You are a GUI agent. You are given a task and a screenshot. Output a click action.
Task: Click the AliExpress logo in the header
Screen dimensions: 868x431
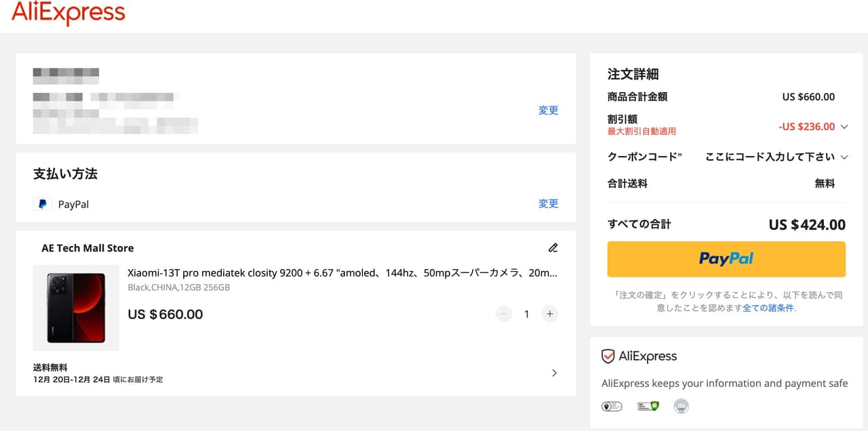68,12
